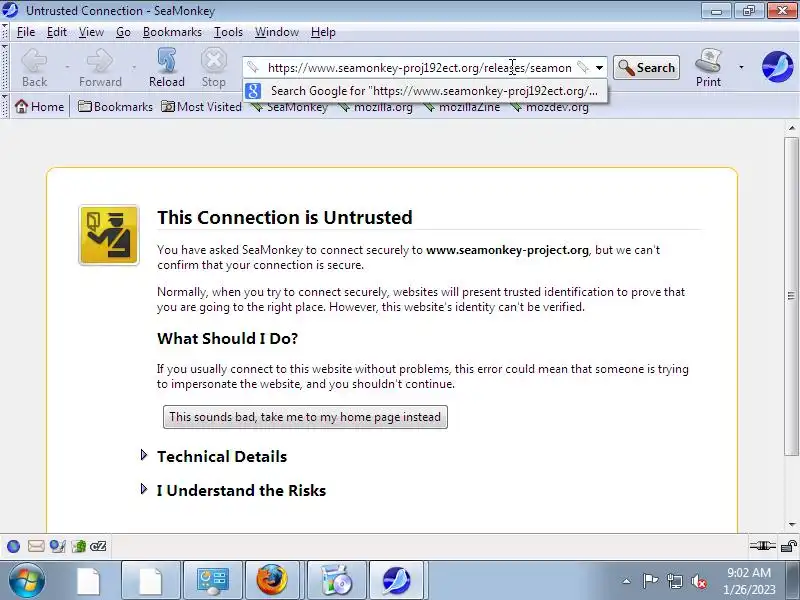Open the Composer component in status bar
This screenshot has height=600, width=800.
(57, 546)
